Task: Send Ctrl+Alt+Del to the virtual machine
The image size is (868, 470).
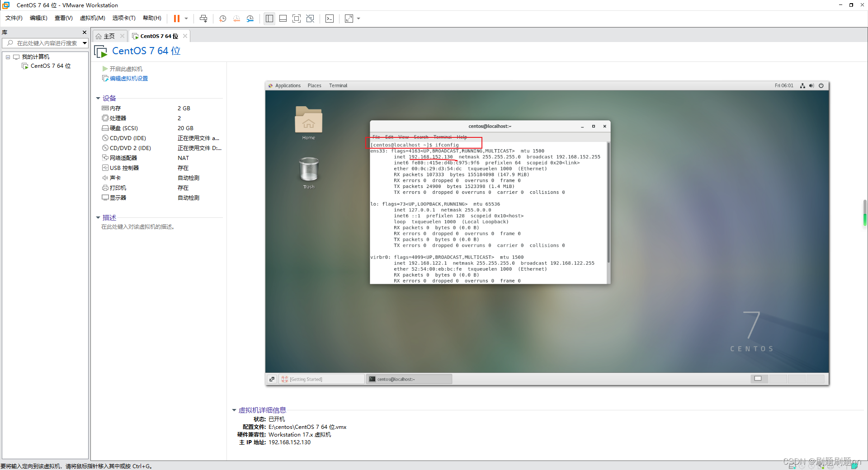Action: pyautogui.click(x=203, y=19)
